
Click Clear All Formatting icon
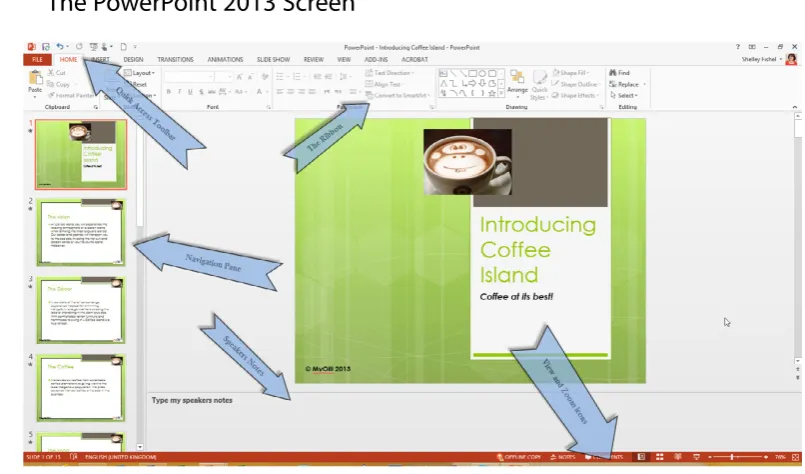click(265, 77)
